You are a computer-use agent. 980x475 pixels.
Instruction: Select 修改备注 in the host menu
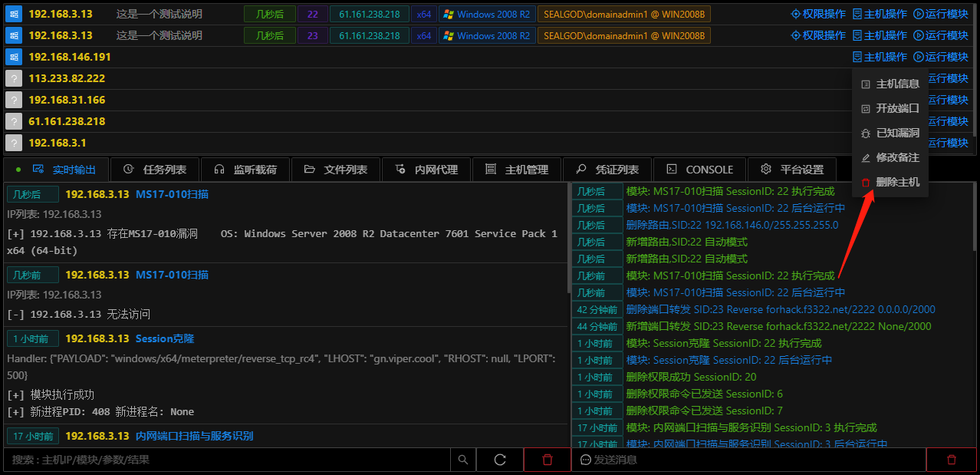(x=890, y=157)
